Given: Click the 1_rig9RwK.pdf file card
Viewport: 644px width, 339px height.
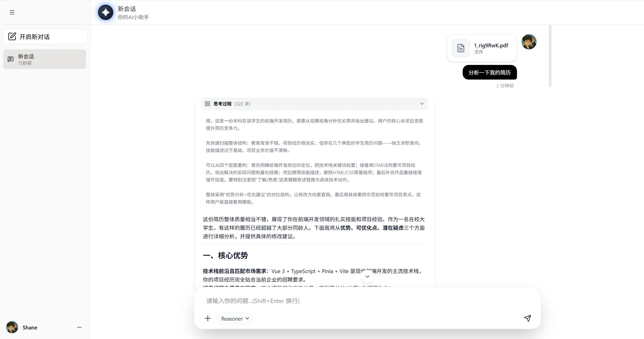Looking at the screenshot, I should tap(481, 48).
